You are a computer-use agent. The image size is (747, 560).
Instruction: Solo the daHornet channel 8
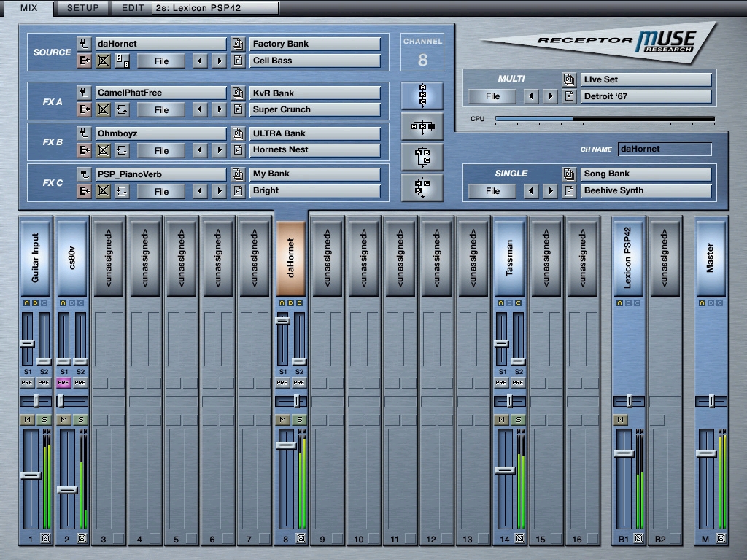[x=300, y=419]
